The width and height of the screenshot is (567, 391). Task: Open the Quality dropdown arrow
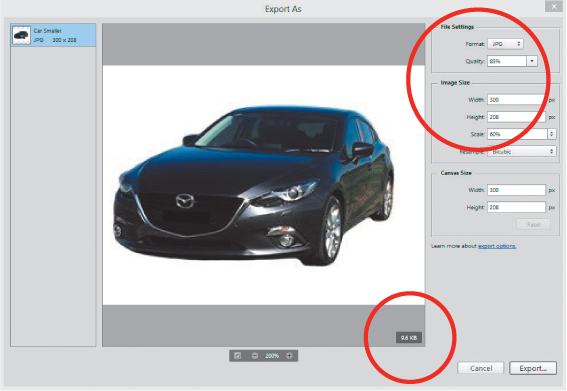pyautogui.click(x=532, y=61)
